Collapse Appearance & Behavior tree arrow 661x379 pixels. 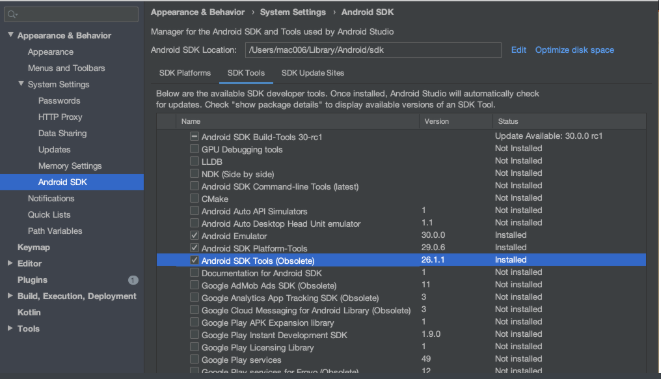(x=11, y=35)
